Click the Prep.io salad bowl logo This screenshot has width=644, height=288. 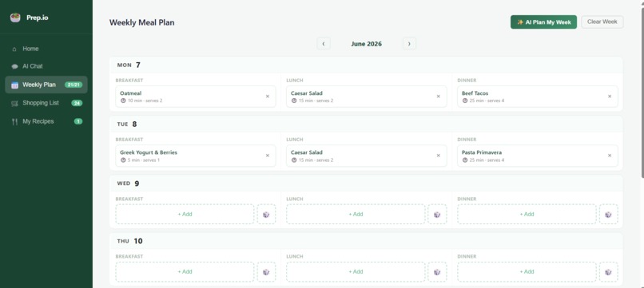[15, 18]
